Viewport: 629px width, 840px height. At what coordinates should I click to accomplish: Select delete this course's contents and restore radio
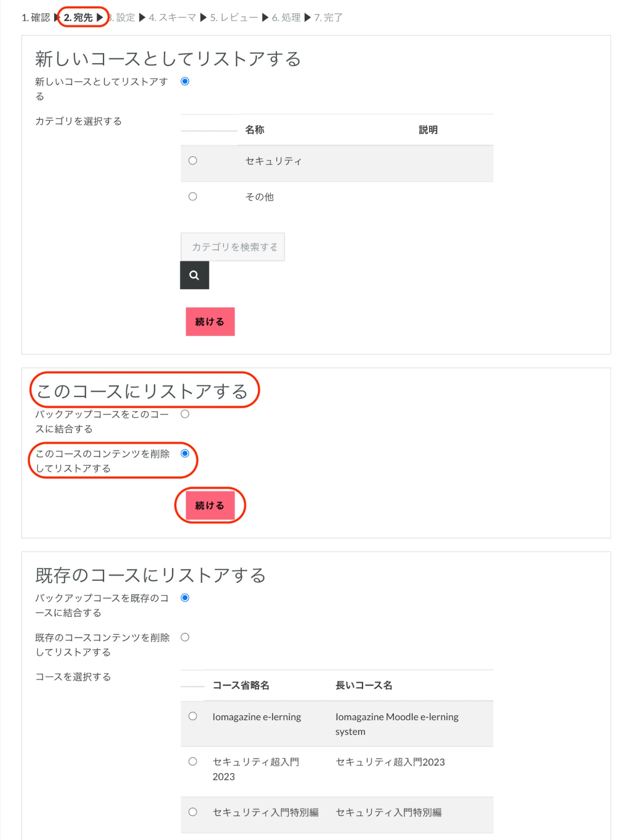185,453
